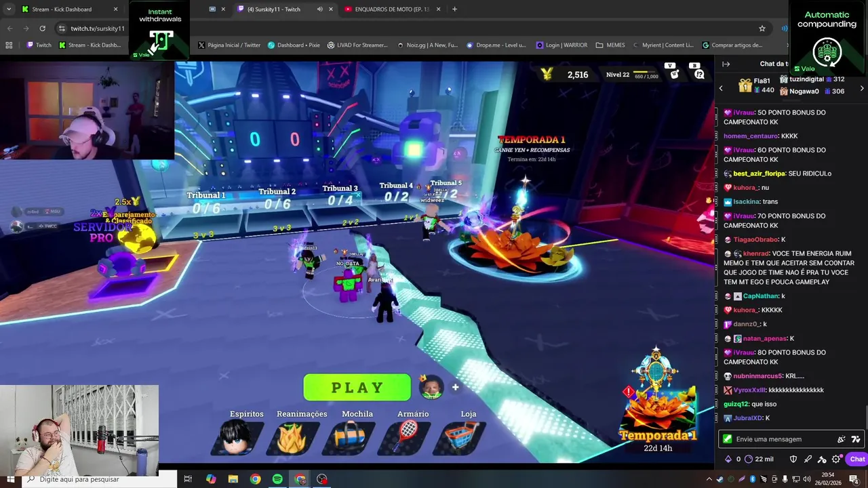This screenshot has height=488, width=868.
Task: Click Tribunal 3 court label
Action: point(340,188)
